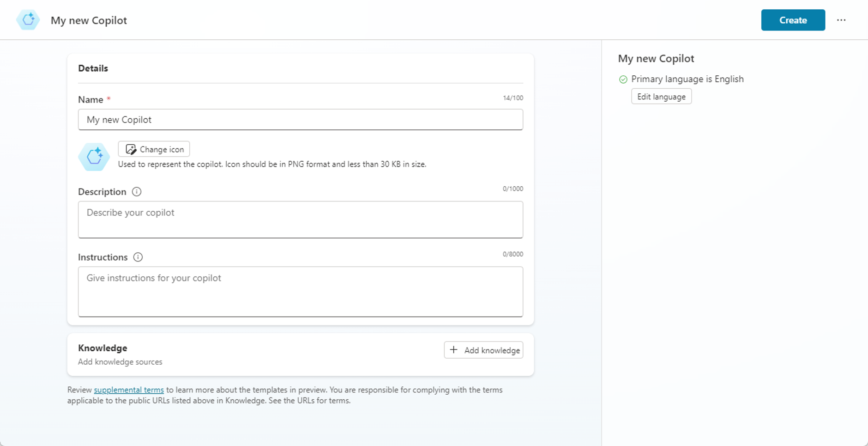Click the green check icon beside Primary language
This screenshot has height=446, width=868.
tap(623, 79)
